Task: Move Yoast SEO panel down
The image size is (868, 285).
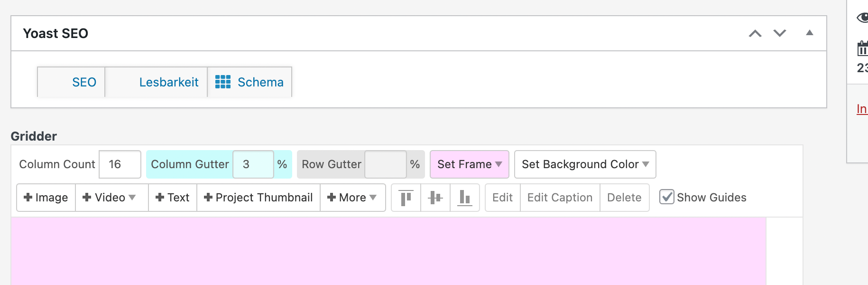Action: tap(780, 33)
